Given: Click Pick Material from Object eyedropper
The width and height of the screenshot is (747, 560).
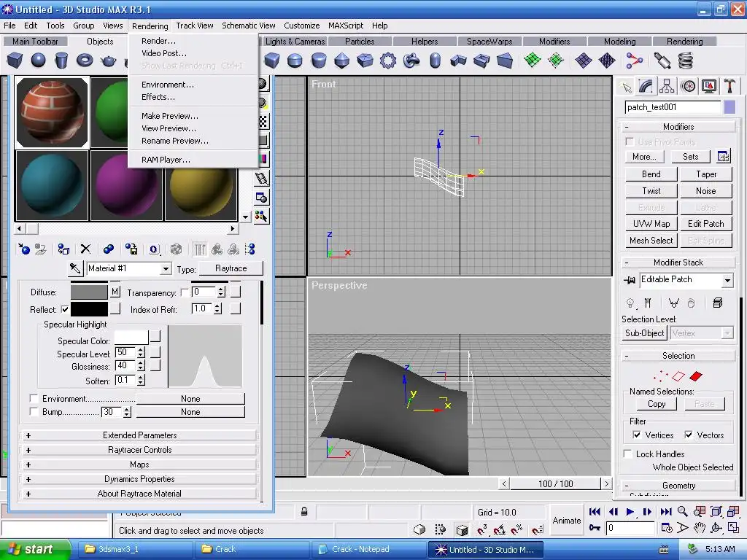Looking at the screenshot, I should pos(75,268).
